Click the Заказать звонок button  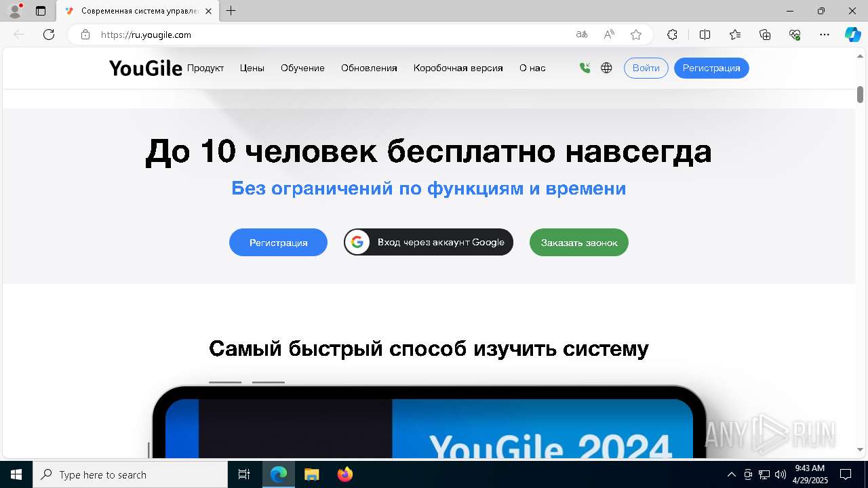click(579, 243)
